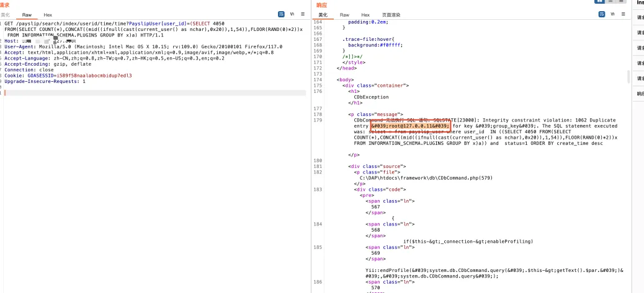Screen dimensions: 644x293
Task: Click the background:#f0ffff line
Action: coord(375,45)
